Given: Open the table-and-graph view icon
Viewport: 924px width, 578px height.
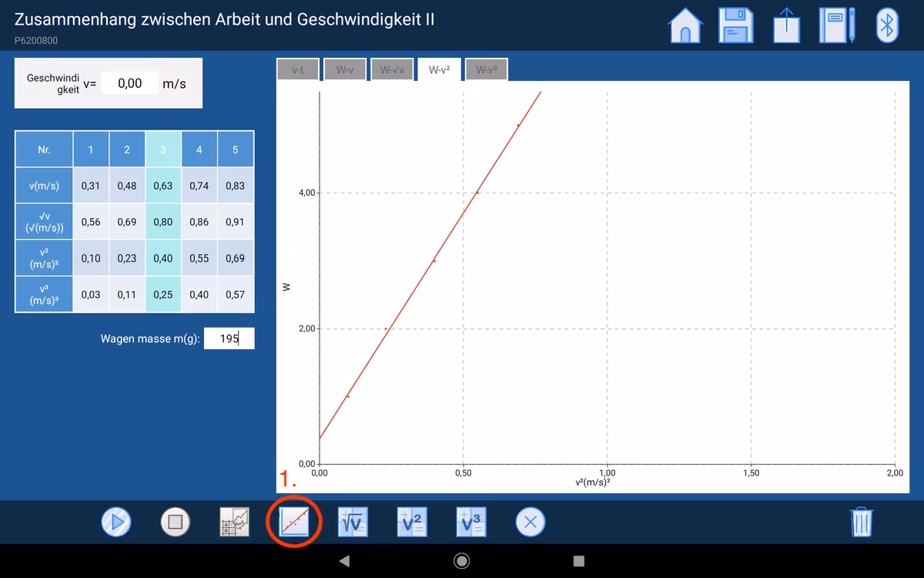Looking at the screenshot, I should pos(235,523).
